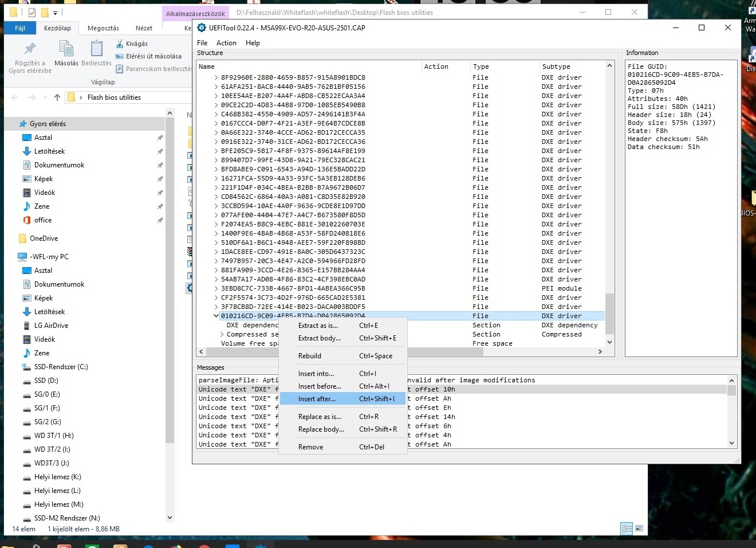The width and height of the screenshot is (756, 548).
Task: Click Structure tree vertical scrollbar thumb
Action: click(x=609, y=313)
